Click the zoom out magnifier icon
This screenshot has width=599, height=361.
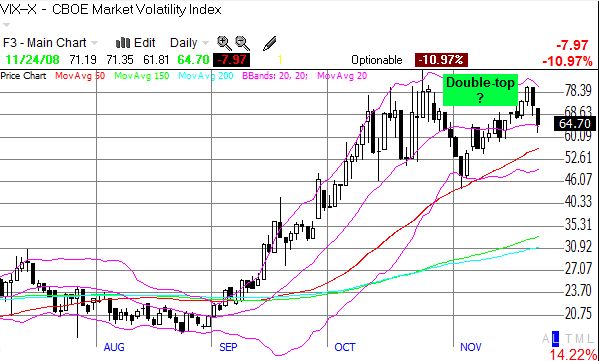click(x=242, y=43)
